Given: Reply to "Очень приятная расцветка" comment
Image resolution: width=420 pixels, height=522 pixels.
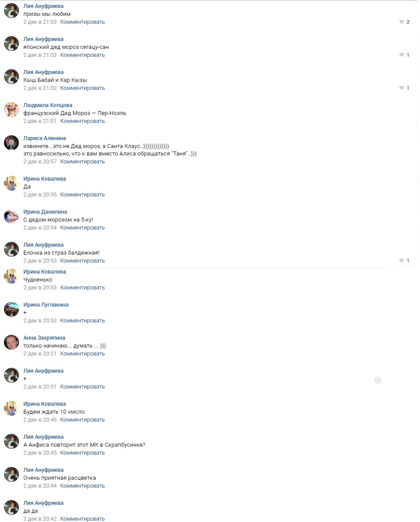Looking at the screenshot, I should tap(82, 486).
